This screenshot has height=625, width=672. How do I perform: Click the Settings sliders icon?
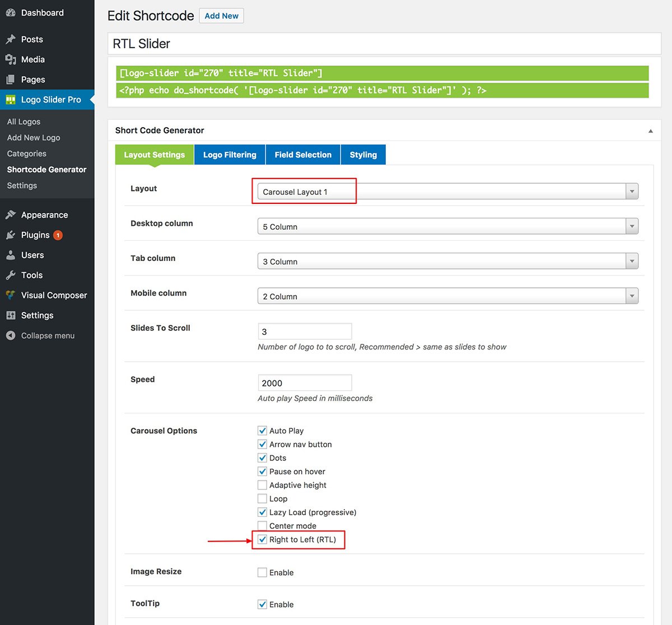tap(10, 315)
